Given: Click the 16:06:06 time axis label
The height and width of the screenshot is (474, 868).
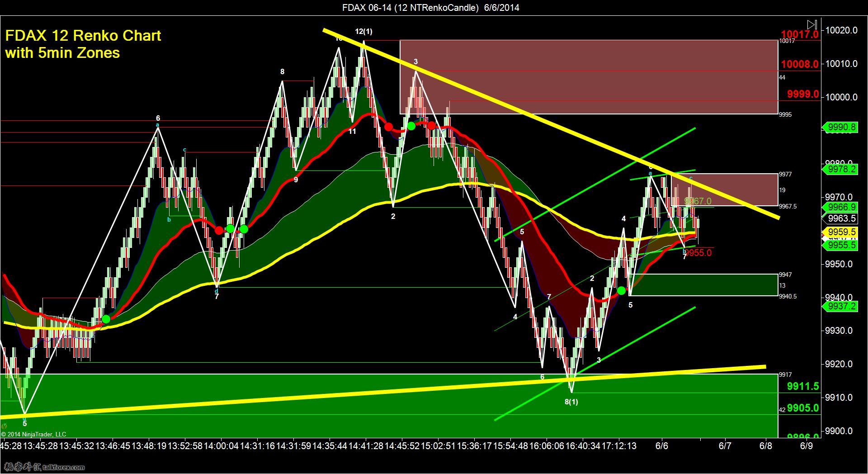Looking at the screenshot, I should tap(547, 446).
